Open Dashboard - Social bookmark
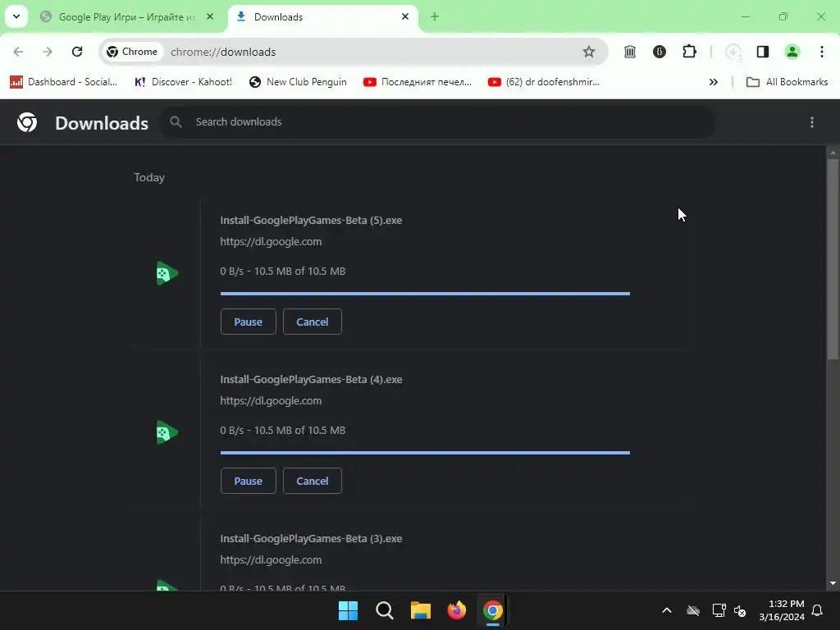This screenshot has height=630, width=840. (64, 82)
